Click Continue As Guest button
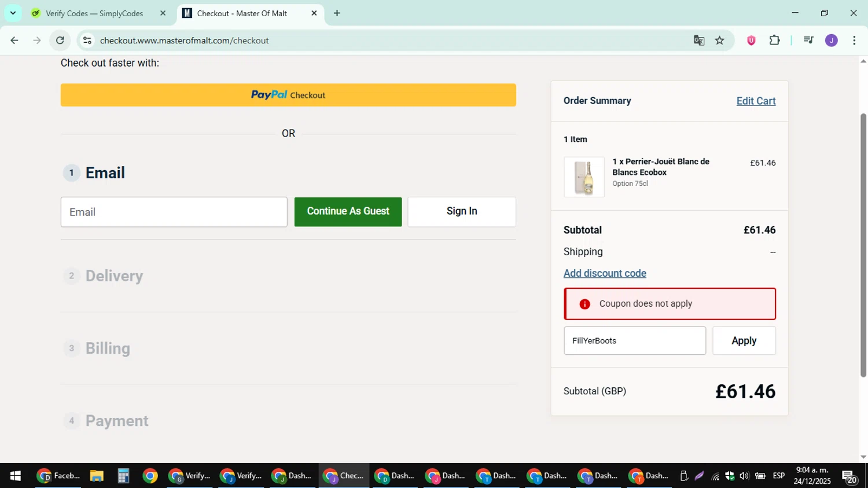 point(348,211)
